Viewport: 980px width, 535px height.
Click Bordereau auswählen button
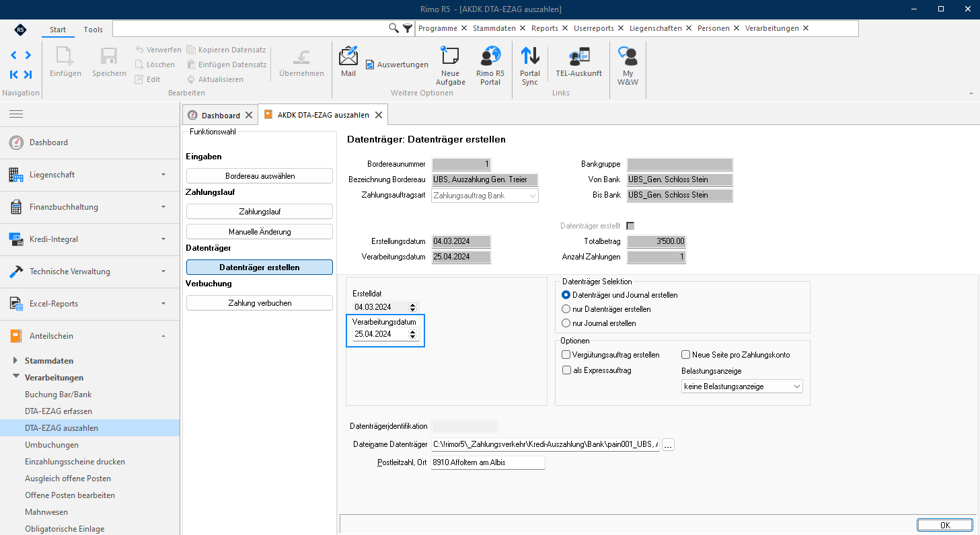click(260, 175)
